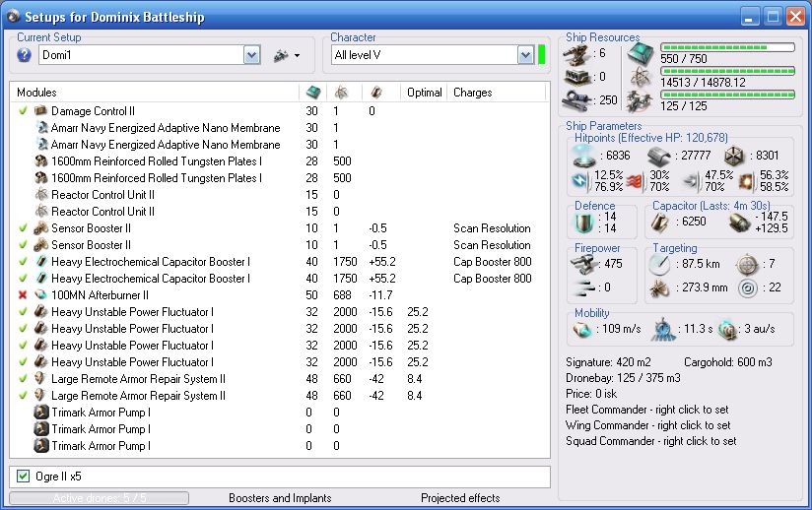Set Wing Commander text line
812x510 pixels.
(647, 425)
